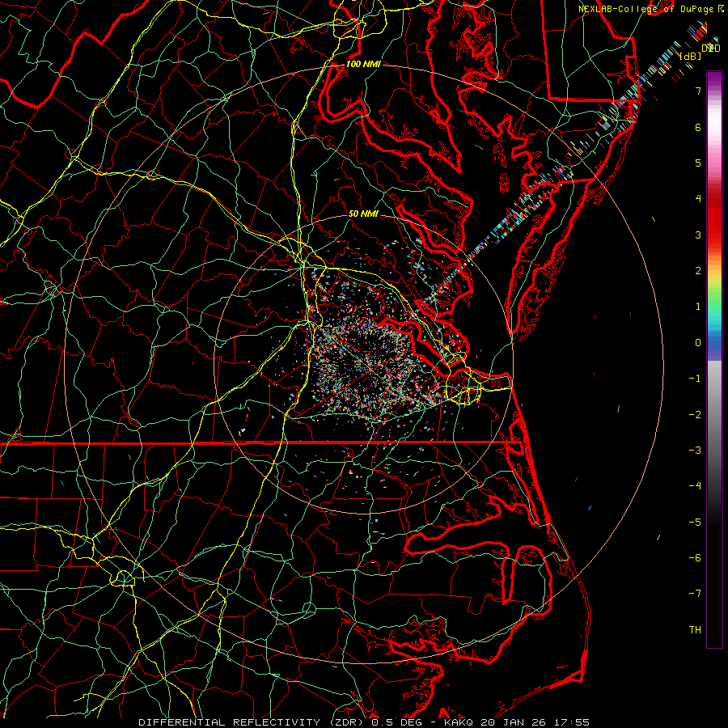Click the 0 value on the dB scale
Screen dimensions: 728x728
[x=698, y=343]
